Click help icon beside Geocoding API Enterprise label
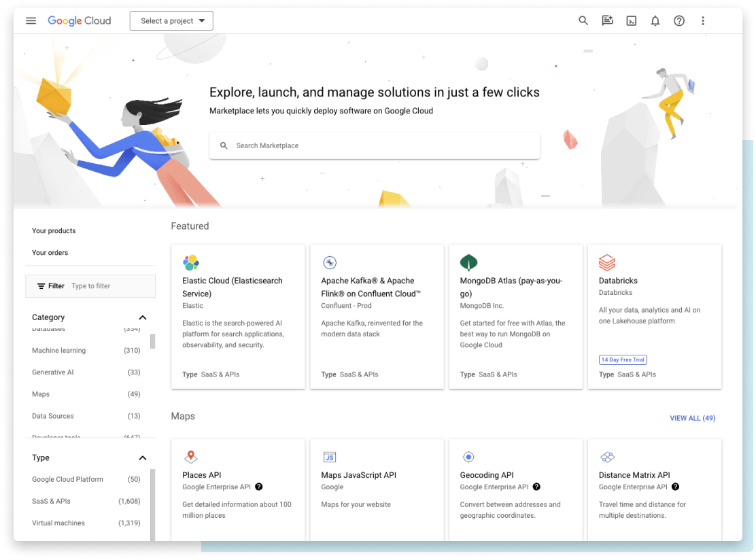The height and width of the screenshot is (560, 756). pos(536,487)
